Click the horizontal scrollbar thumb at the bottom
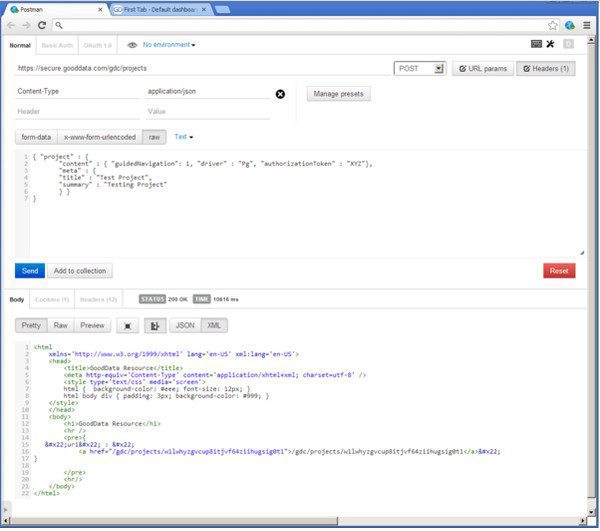The image size is (600, 531). pyautogui.click(x=174, y=521)
